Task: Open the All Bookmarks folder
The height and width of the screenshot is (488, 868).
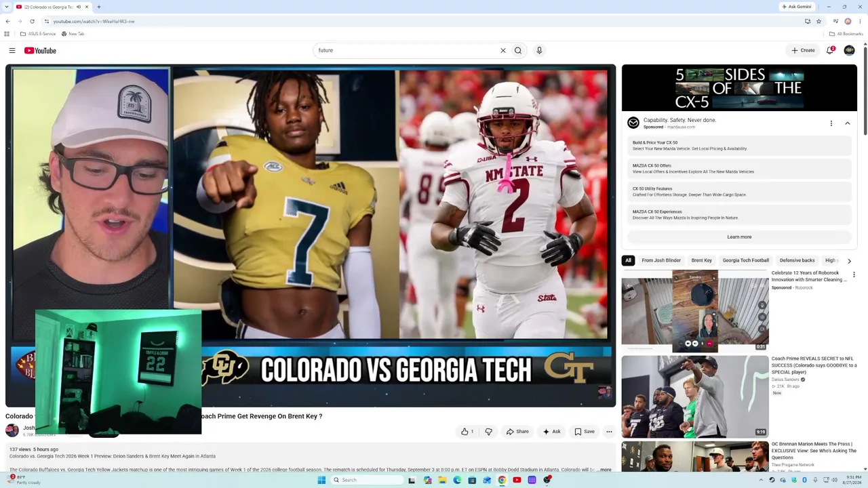Action: [x=846, y=34]
